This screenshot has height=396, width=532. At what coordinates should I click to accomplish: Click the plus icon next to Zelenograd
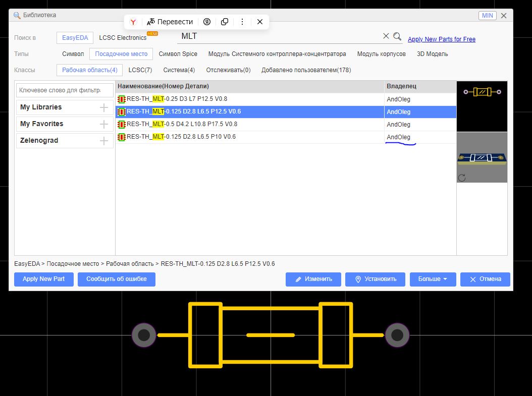[x=104, y=141]
